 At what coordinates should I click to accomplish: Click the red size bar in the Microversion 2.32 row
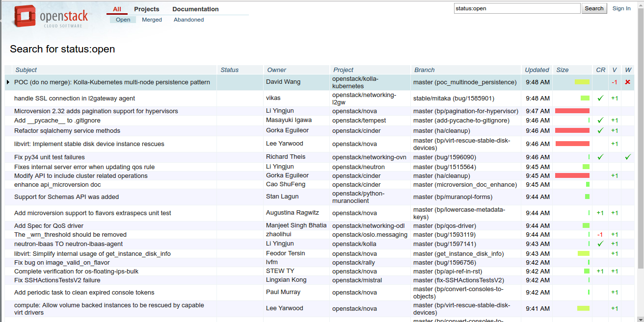(x=572, y=111)
